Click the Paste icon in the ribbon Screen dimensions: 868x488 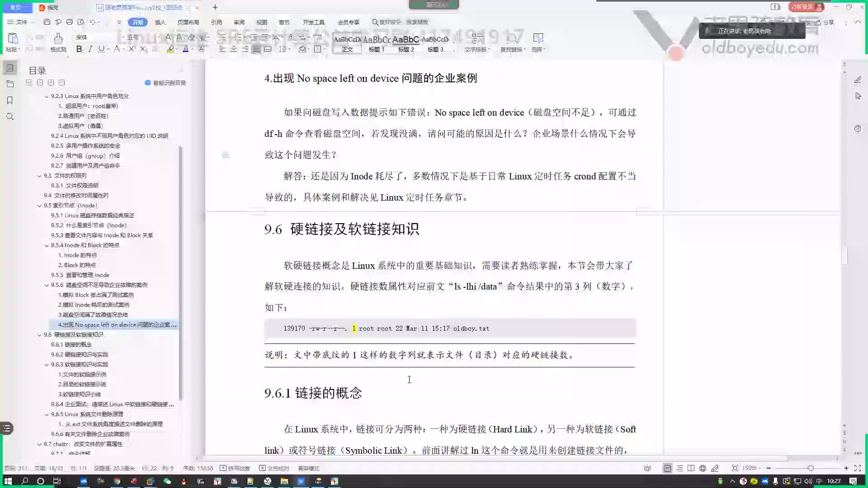coord(13,38)
